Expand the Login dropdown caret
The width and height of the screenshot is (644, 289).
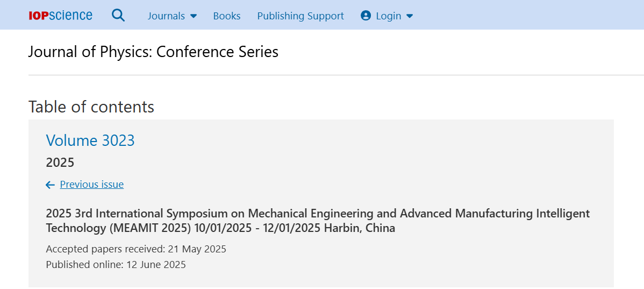[x=410, y=16]
